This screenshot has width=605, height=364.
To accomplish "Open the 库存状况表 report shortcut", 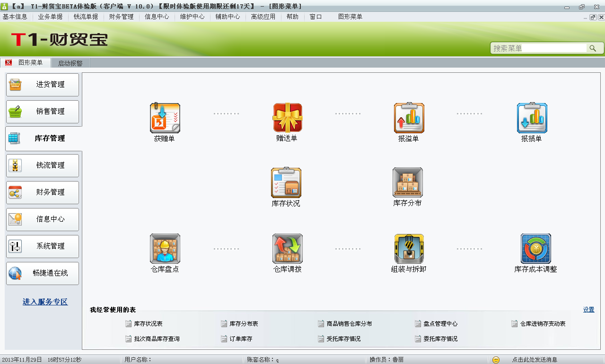I will [x=148, y=324].
